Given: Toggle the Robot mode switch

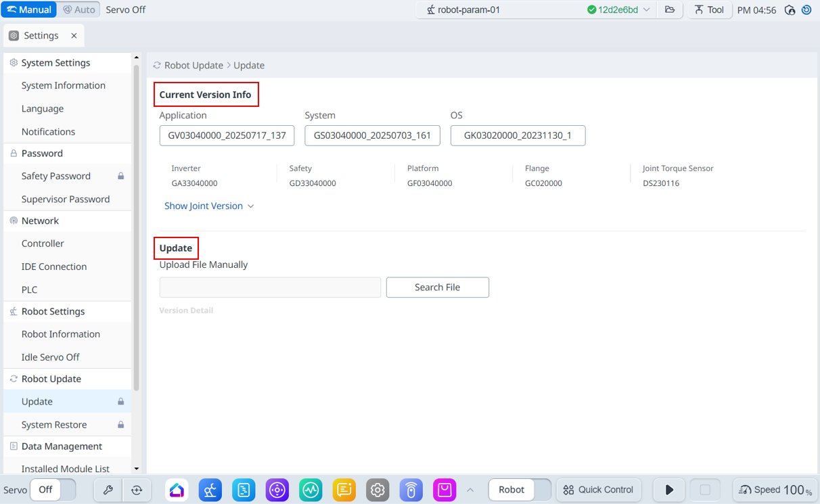Looking at the screenshot, I should tap(520, 490).
